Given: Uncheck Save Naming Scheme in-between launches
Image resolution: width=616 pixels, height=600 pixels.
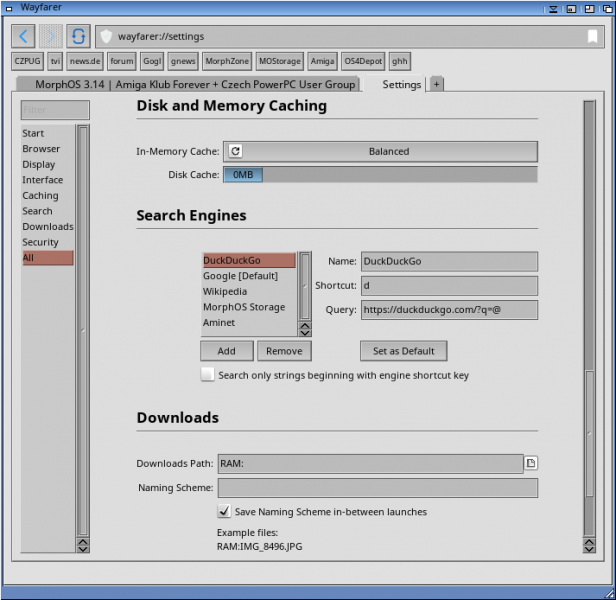Looking at the screenshot, I should 224,511.
